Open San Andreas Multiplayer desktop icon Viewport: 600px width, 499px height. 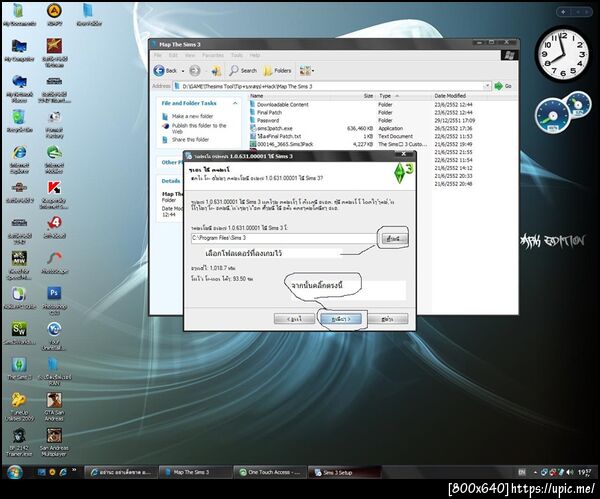[54, 442]
